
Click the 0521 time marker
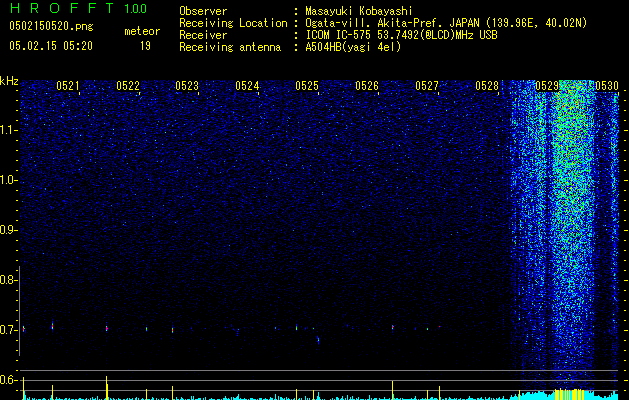67,86
